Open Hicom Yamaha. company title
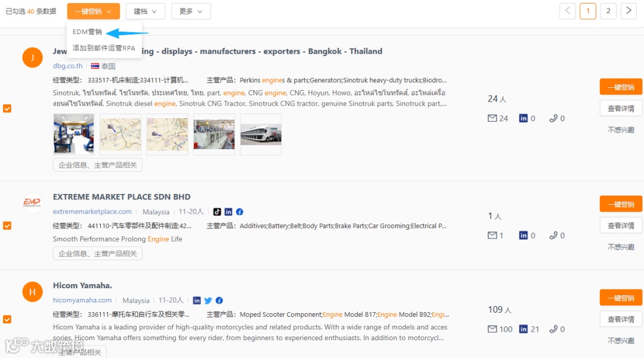The height and width of the screenshot is (358, 644). pyautogui.click(x=82, y=286)
